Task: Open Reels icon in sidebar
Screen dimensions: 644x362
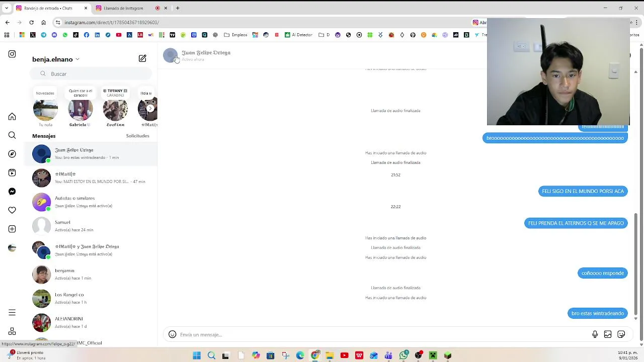Action: (x=12, y=172)
